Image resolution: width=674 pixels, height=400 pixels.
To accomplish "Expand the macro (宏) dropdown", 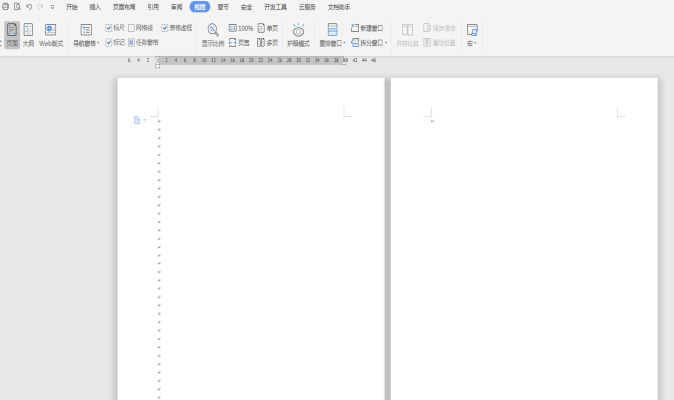I will coord(472,43).
